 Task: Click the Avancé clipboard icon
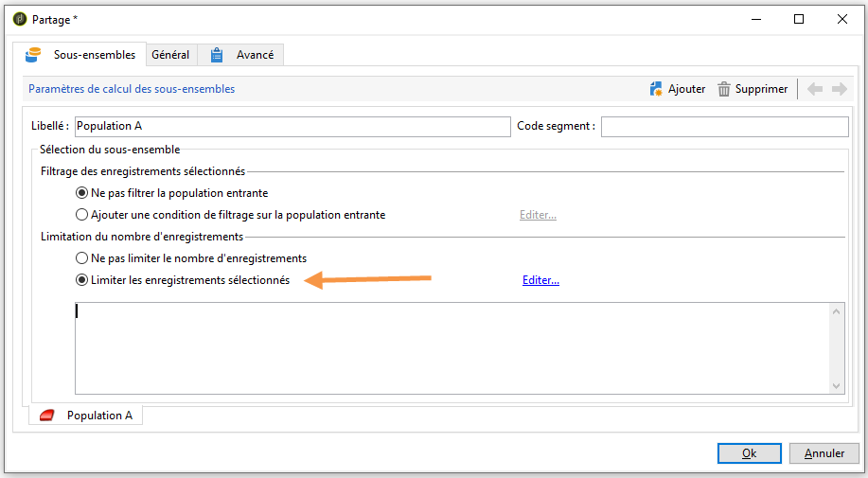coord(217,55)
